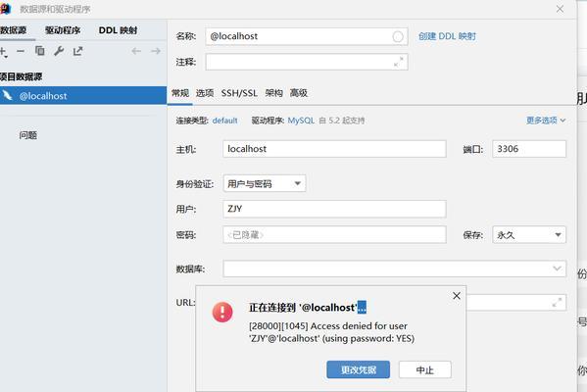Switch to the 驱动程序 tab

(x=63, y=30)
